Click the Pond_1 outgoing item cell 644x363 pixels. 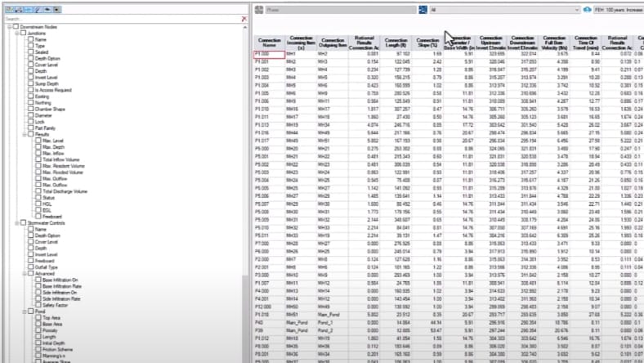[x=333, y=323]
